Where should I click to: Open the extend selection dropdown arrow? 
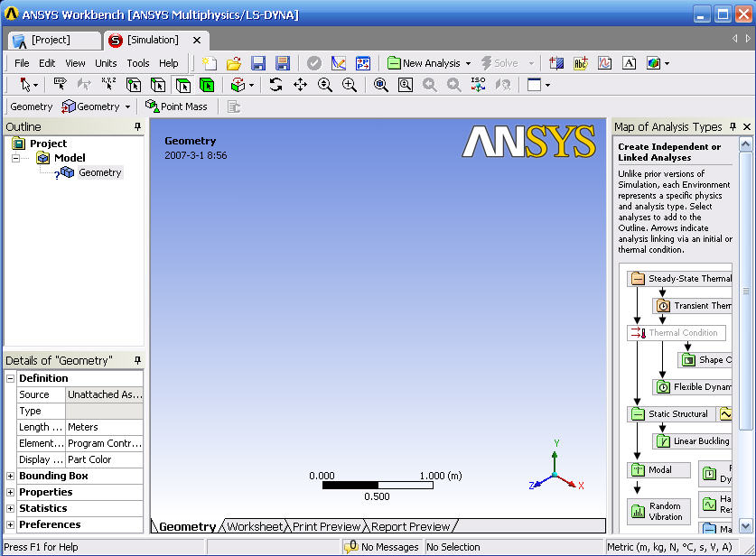[252, 86]
